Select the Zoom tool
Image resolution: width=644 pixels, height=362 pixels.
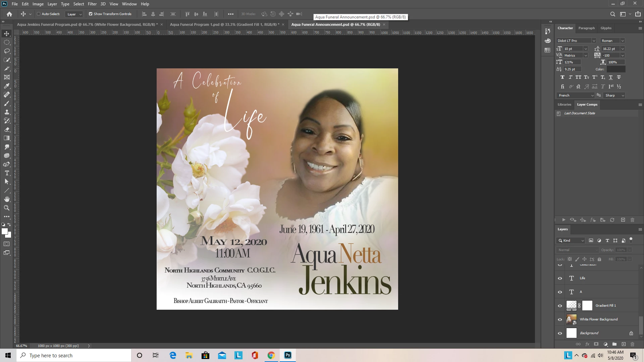coord(7,208)
